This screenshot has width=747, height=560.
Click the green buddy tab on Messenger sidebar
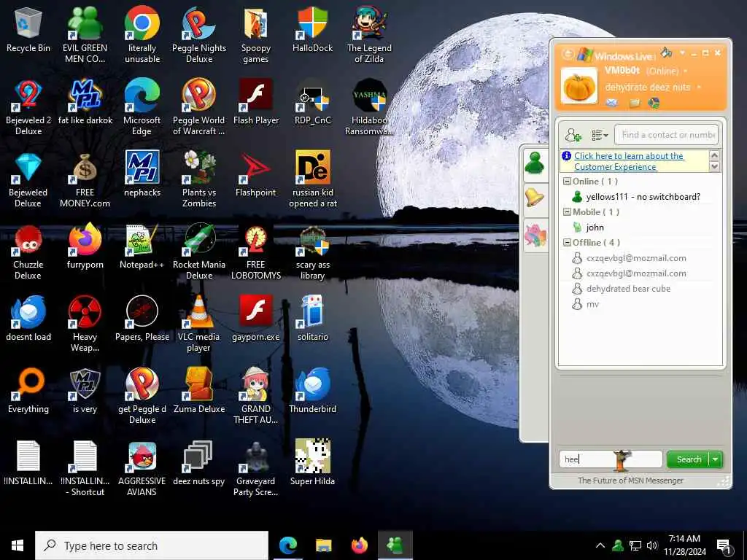(x=535, y=163)
